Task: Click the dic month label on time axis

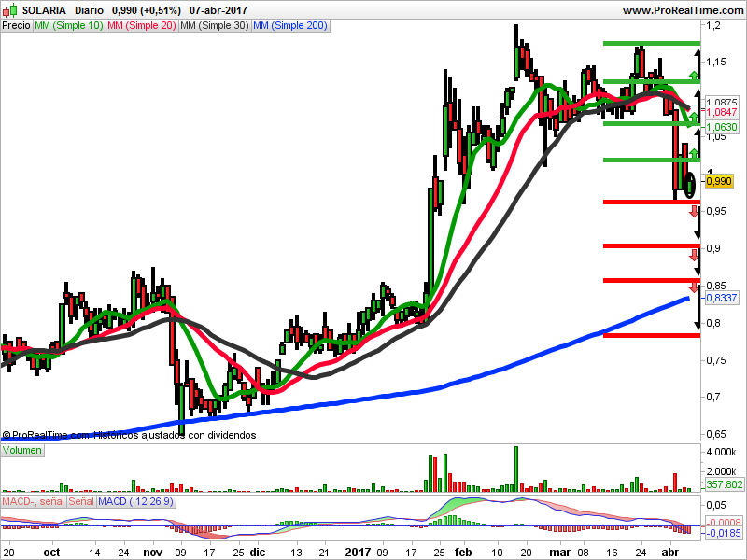Action: tap(258, 553)
